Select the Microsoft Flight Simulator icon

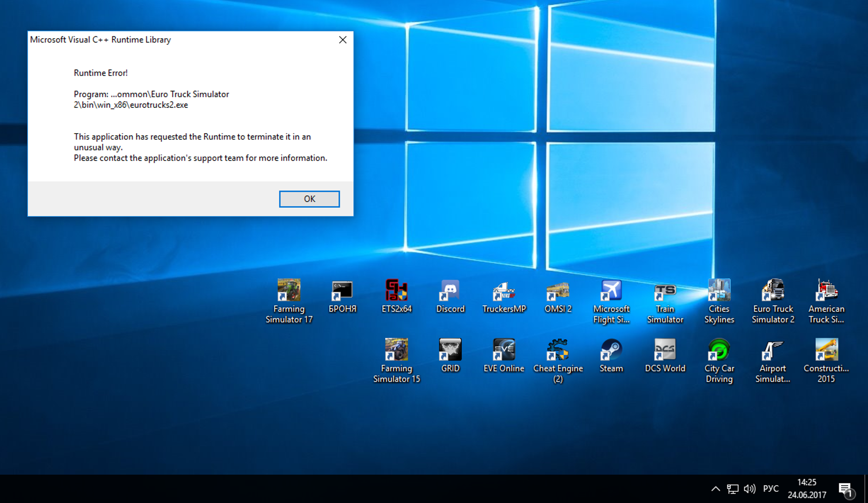611,301
